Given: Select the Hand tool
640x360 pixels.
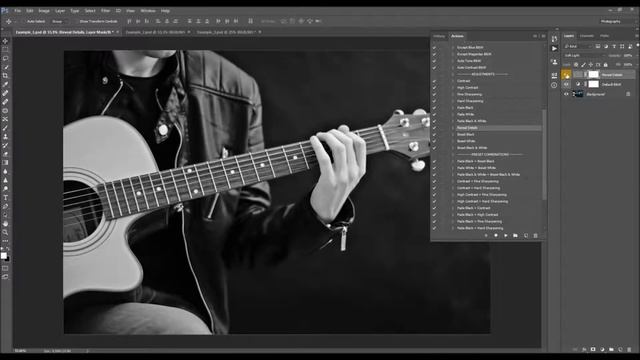Looking at the screenshot, I should (5, 224).
